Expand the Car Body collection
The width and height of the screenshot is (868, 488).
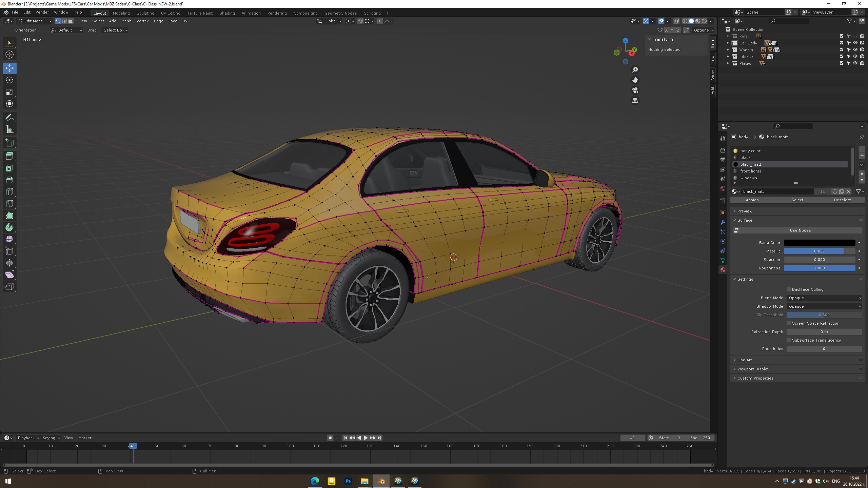click(728, 43)
